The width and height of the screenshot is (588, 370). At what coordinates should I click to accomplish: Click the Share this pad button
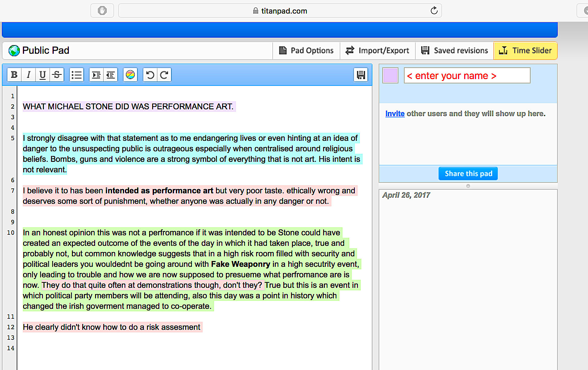click(468, 174)
